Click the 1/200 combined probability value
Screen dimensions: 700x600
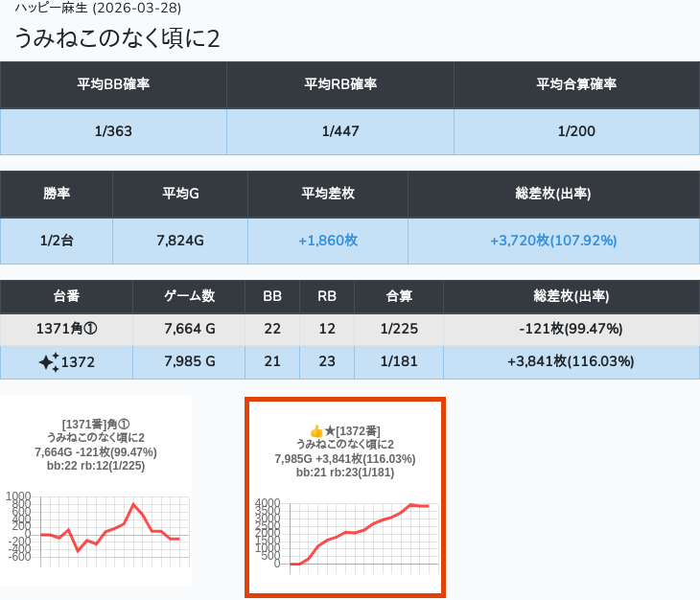tap(575, 131)
